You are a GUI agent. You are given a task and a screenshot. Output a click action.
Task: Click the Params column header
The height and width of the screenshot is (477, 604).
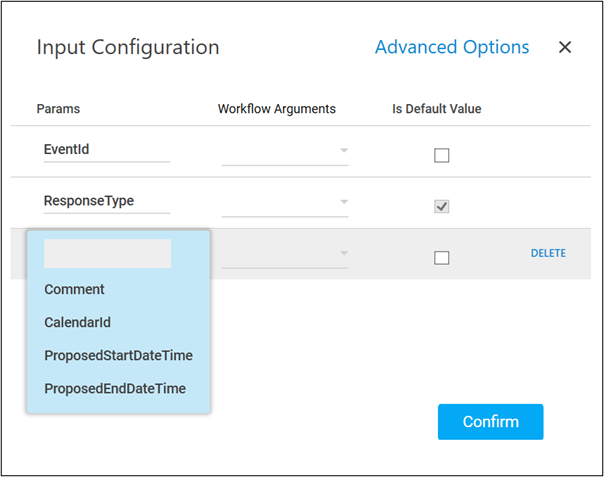[x=58, y=108]
